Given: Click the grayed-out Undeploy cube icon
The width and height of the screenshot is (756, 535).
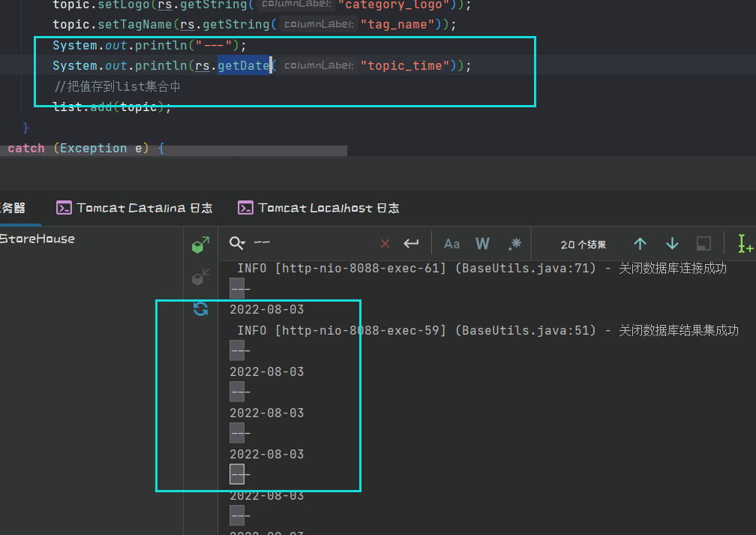Looking at the screenshot, I should click(200, 277).
